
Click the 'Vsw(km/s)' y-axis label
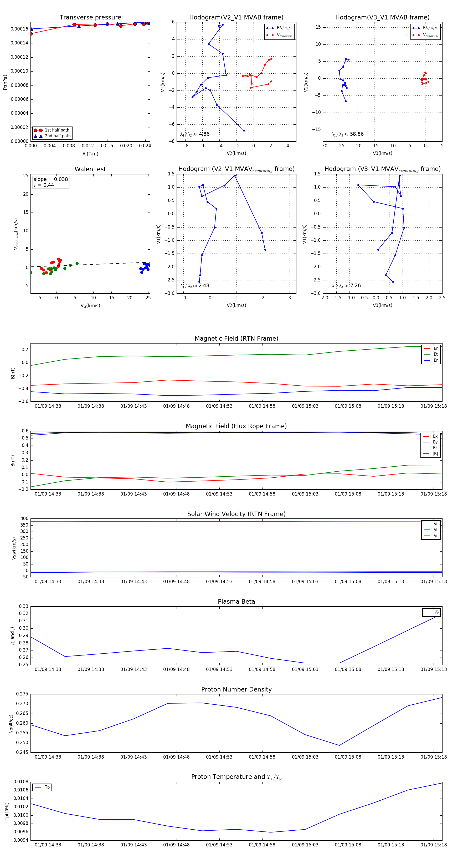click(x=14, y=548)
